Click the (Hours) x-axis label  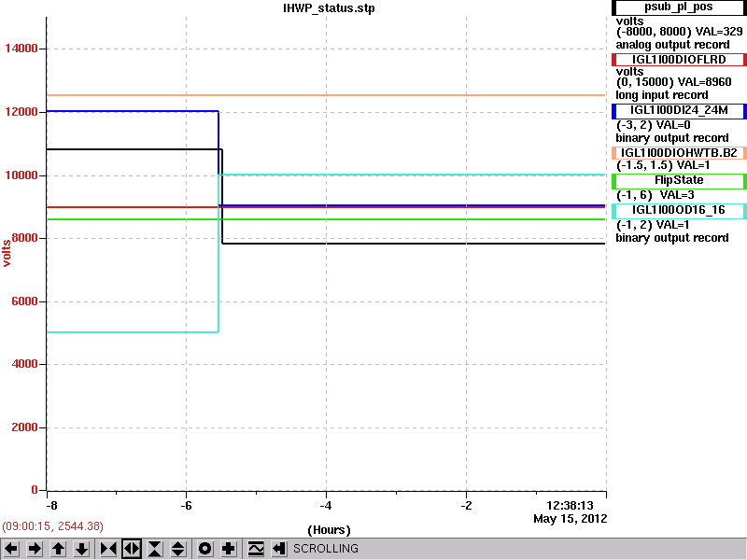click(x=330, y=530)
